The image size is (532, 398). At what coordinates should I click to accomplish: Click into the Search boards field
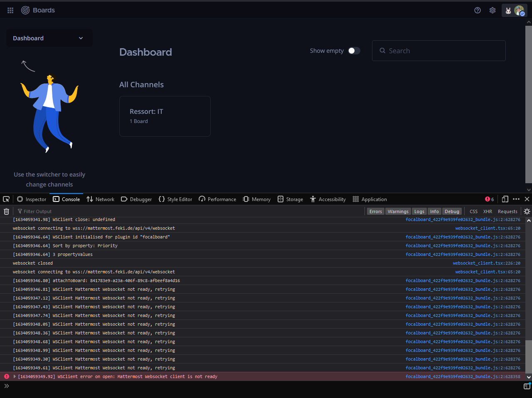point(439,51)
